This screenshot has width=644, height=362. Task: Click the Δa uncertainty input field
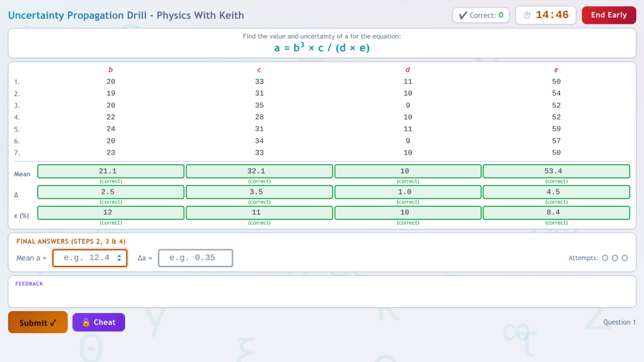tap(195, 258)
